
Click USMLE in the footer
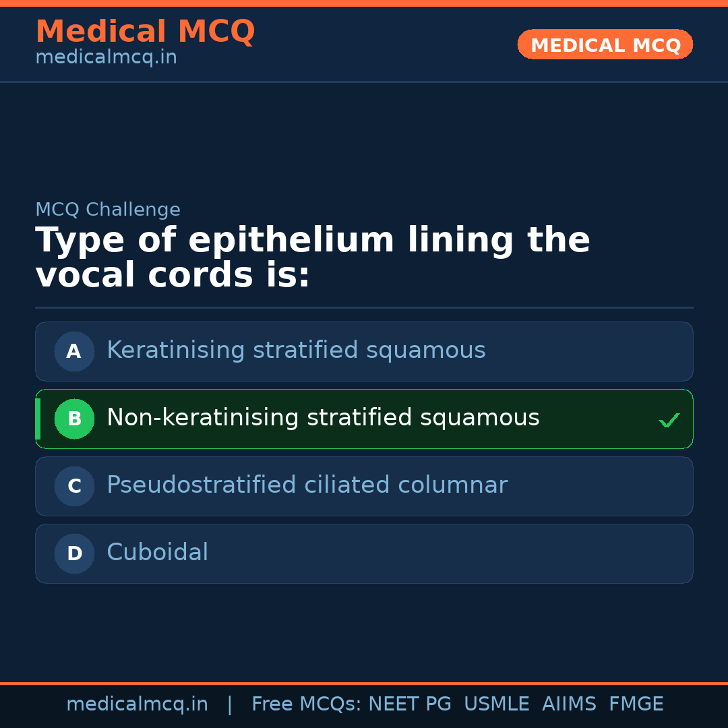coord(496,704)
